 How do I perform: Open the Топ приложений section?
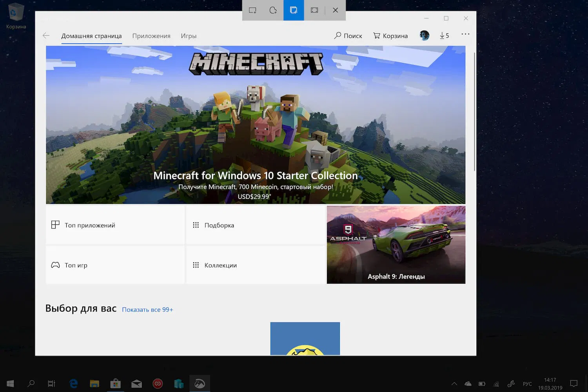coord(115,225)
